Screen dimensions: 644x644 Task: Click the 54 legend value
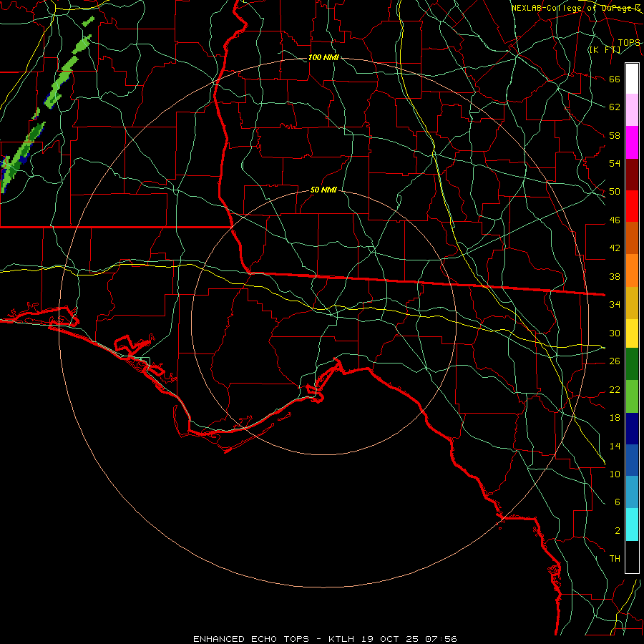615,163
